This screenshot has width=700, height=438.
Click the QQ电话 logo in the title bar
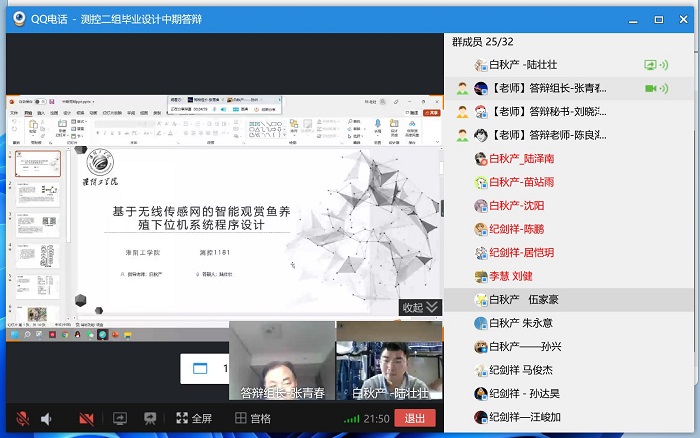pos(18,15)
